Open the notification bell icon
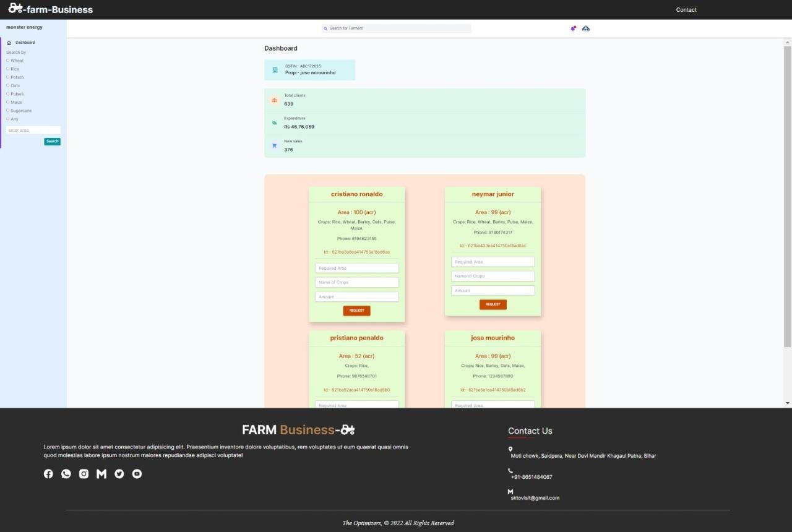This screenshot has height=532, width=792. tap(574, 28)
